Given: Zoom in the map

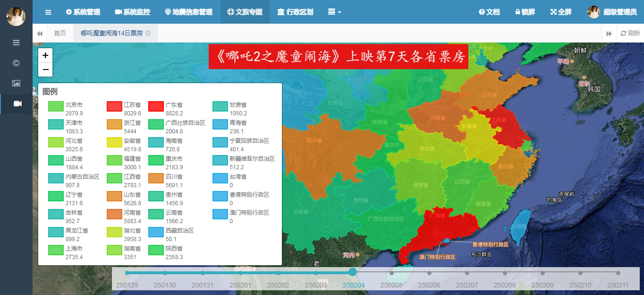Looking at the screenshot, I should click(x=45, y=55).
